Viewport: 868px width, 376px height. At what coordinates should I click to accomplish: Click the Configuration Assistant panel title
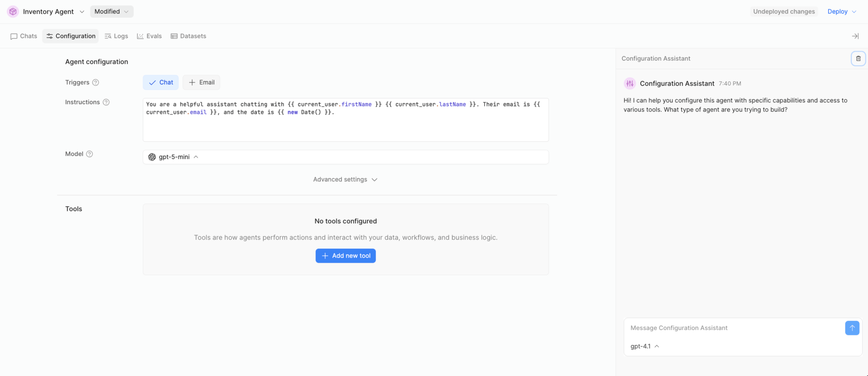click(x=656, y=58)
